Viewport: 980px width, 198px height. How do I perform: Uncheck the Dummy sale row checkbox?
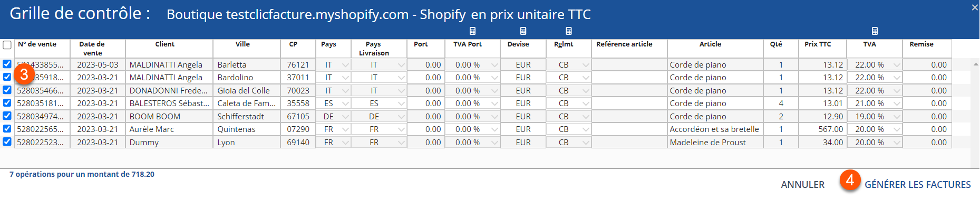(x=7, y=142)
